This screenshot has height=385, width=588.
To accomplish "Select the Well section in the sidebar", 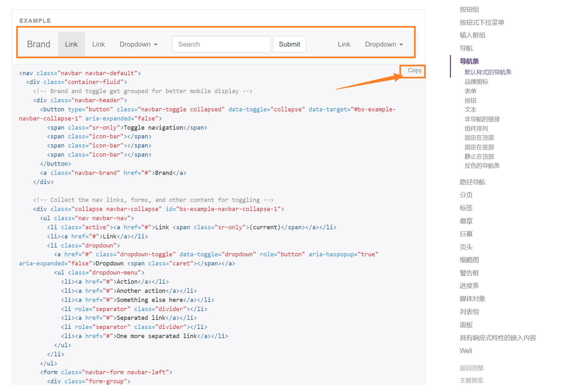I will click(x=466, y=351).
